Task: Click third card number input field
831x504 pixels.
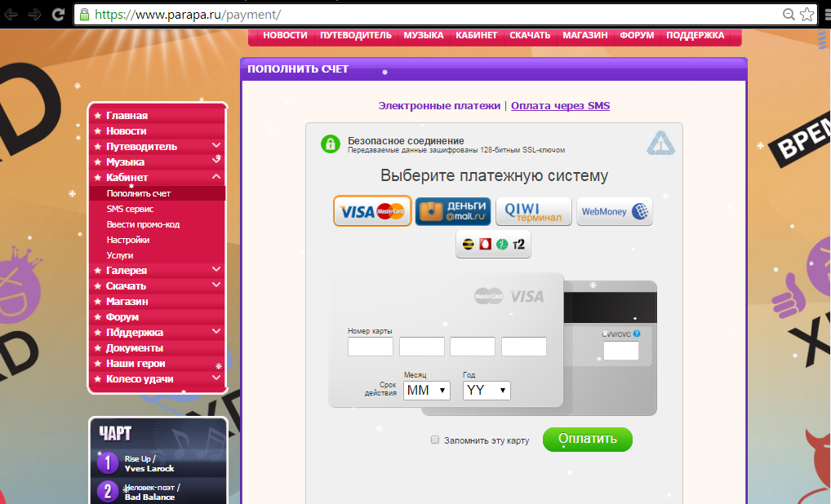Action: tap(473, 347)
